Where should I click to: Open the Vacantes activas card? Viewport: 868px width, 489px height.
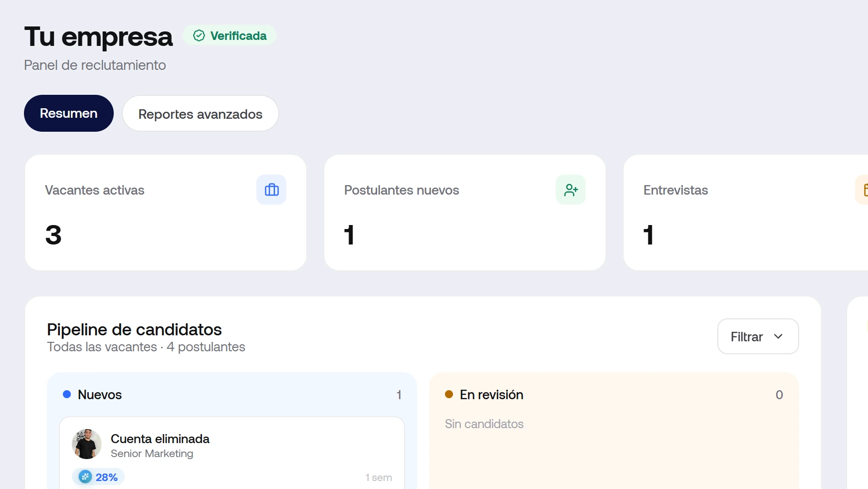click(x=166, y=213)
